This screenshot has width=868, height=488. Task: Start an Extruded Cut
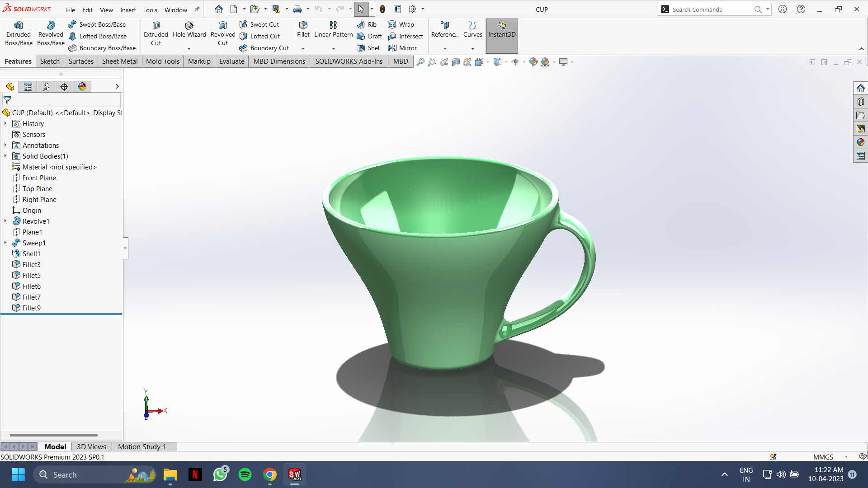pyautogui.click(x=156, y=34)
